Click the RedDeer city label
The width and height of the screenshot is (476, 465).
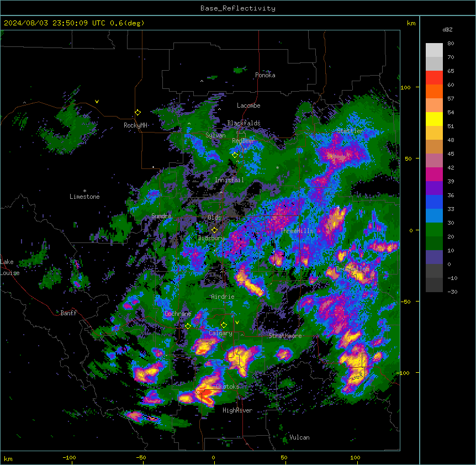(x=244, y=141)
